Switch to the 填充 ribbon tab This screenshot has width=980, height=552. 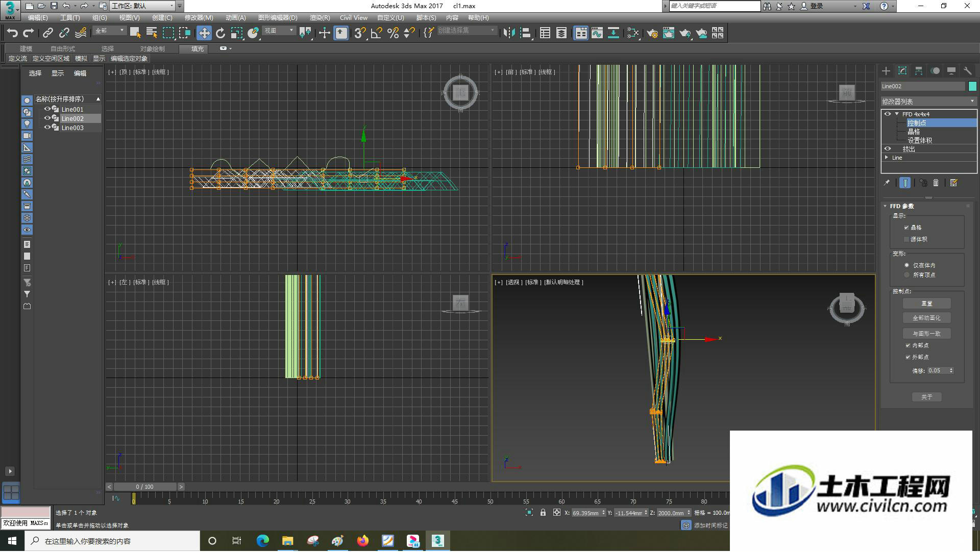point(198,49)
